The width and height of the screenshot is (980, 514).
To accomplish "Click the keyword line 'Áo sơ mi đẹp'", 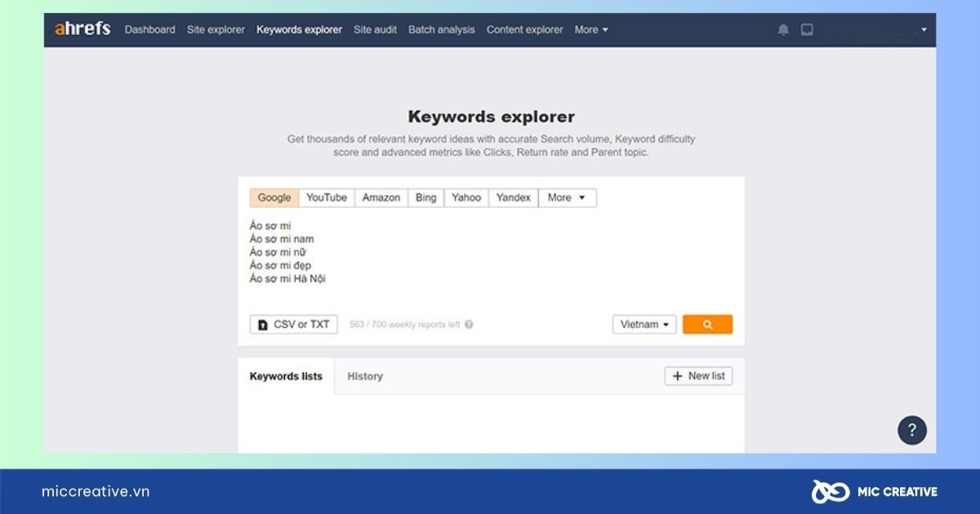I will 280,265.
